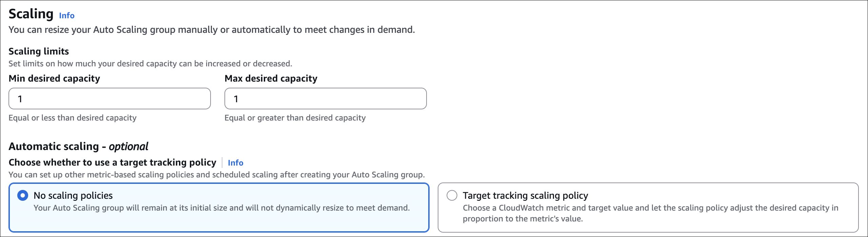Click the Min desired capacity label
This screenshot has width=868, height=237.
tap(54, 79)
